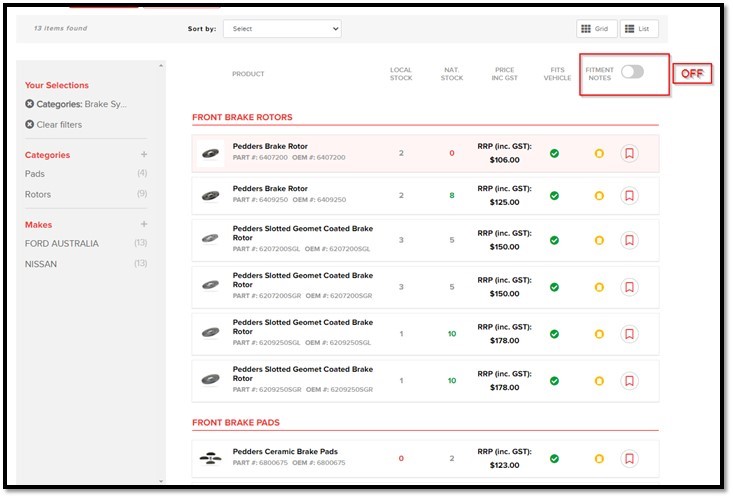
Task: Open fitment notes circle for rotor 6207200SGL
Action: 599,240
